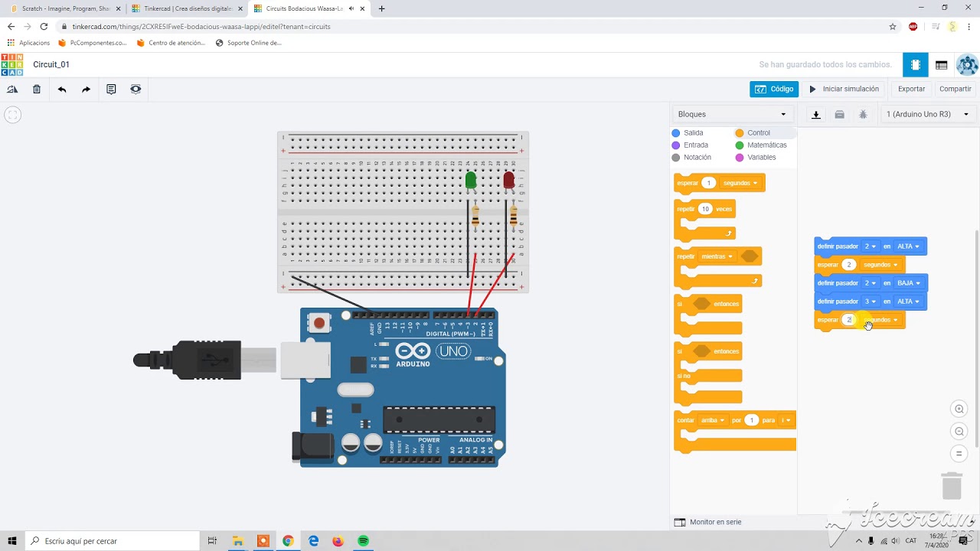The height and width of the screenshot is (551, 980).
Task: Open the Soporte Online bookmark
Action: coord(249,43)
